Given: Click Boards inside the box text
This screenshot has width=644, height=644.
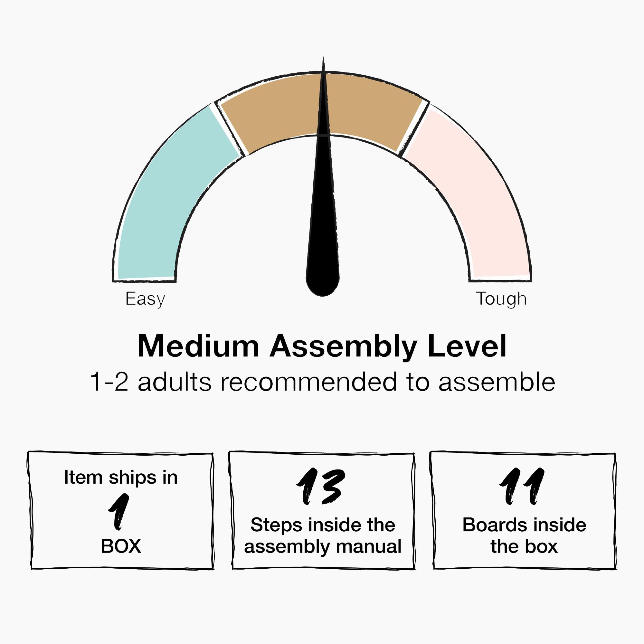Looking at the screenshot, I should (x=524, y=536).
